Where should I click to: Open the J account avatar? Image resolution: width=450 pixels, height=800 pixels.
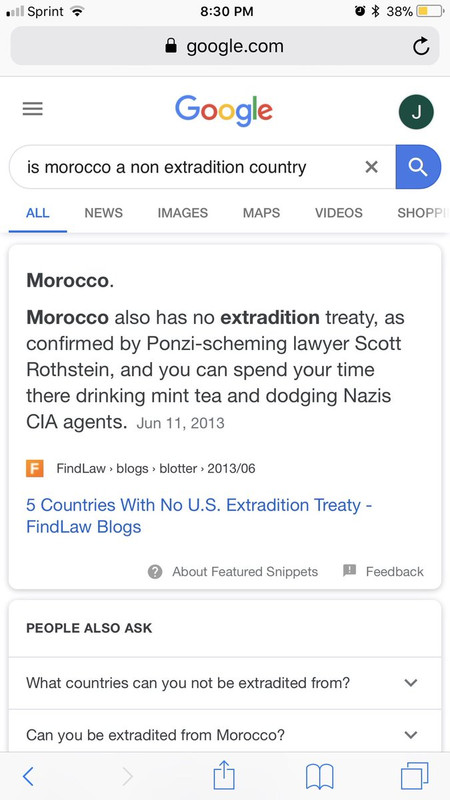[416, 112]
